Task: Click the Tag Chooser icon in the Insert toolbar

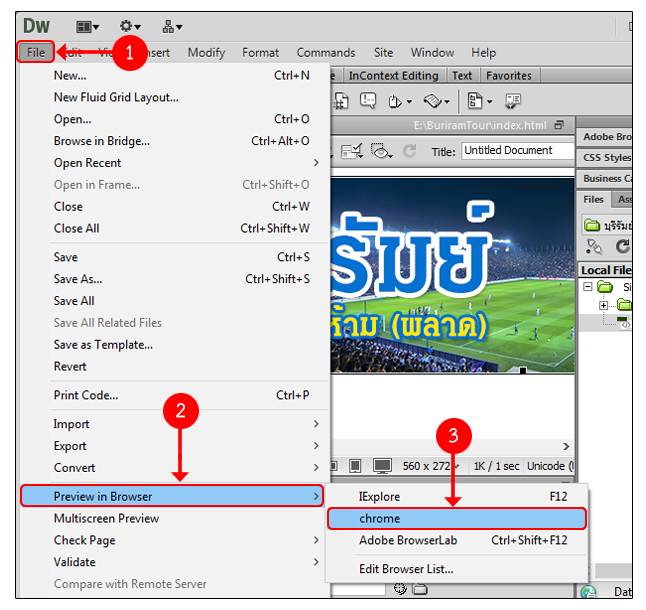Action: [513, 100]
